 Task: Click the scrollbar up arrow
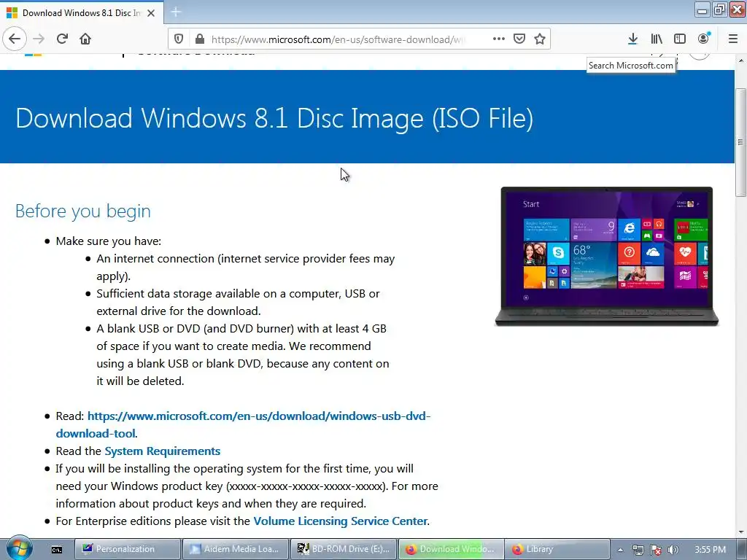pos(740,61)
